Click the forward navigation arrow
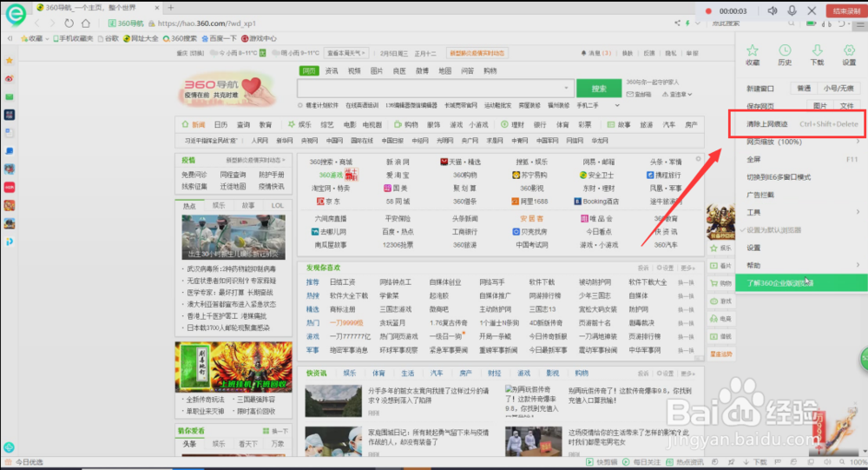Screen dimensions: 868x470 [52, 23]
